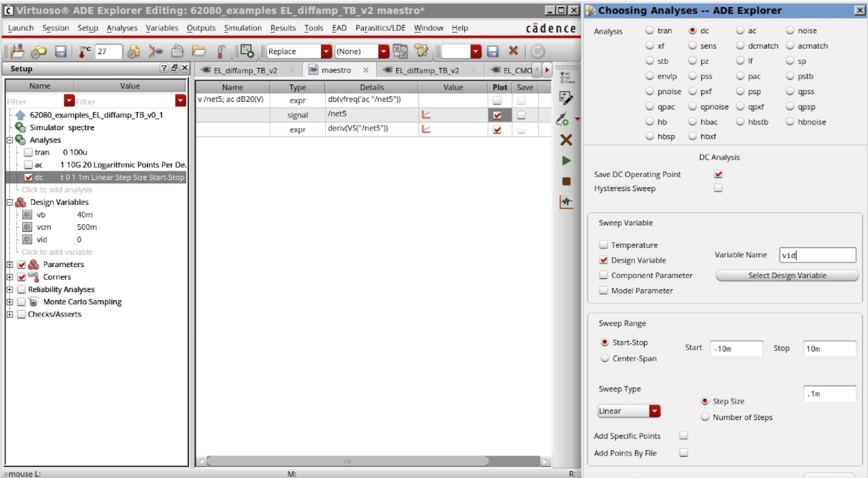Image resolution: width=868 pixels, height=478 pixels.
Task: Open the Replace plot mode dropdown
Action: 326,51
